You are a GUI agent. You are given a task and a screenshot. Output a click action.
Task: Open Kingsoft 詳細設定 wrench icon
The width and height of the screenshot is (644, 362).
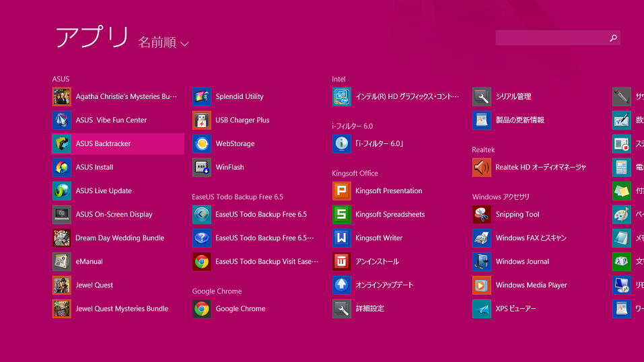tap(342, 309)
